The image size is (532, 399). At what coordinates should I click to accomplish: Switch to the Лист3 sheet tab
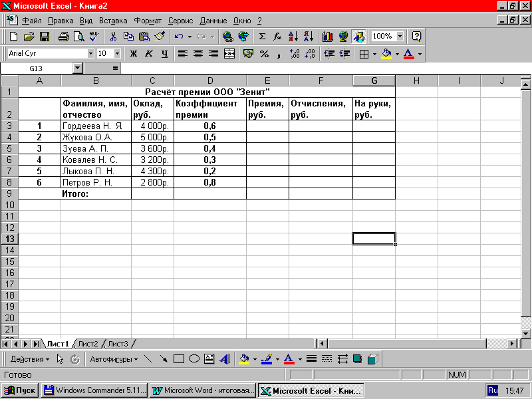(x=118, y=344)
